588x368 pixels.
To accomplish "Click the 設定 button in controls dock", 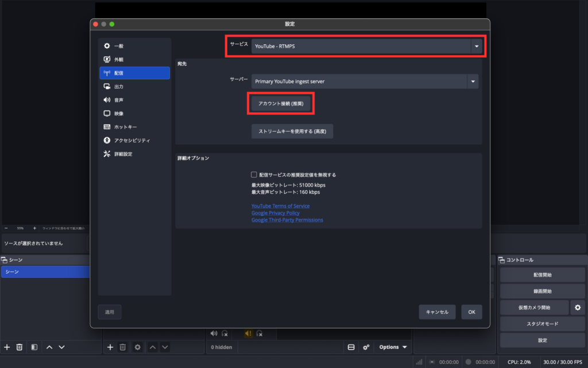I will (542, 340).
